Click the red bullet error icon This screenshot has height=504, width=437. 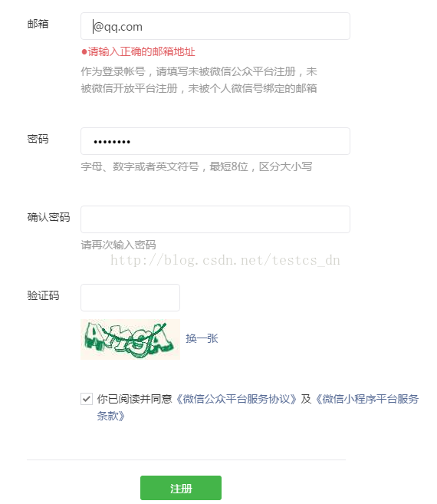point(84,51)
